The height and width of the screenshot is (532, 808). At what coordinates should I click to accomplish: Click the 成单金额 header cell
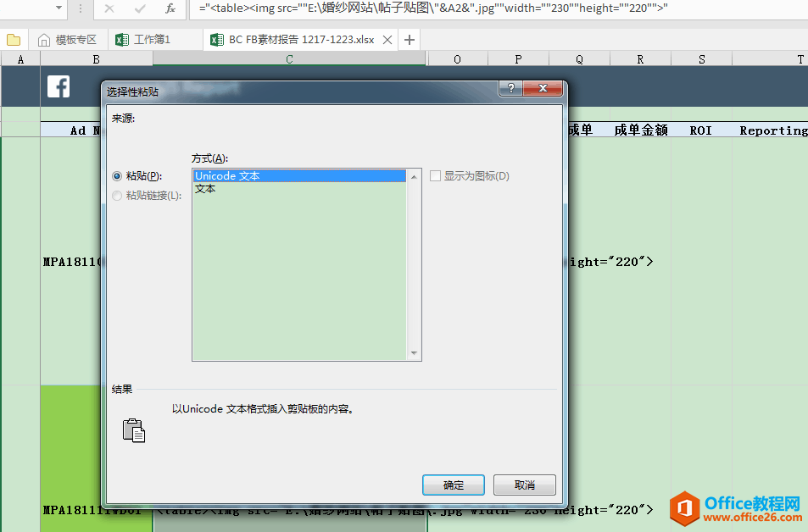[640, 130]
